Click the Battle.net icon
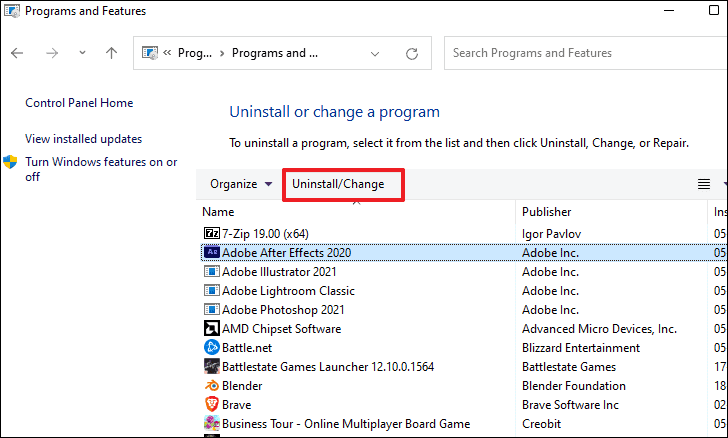The height and width of the screenshot is (438, 728). tap(212, 347)
